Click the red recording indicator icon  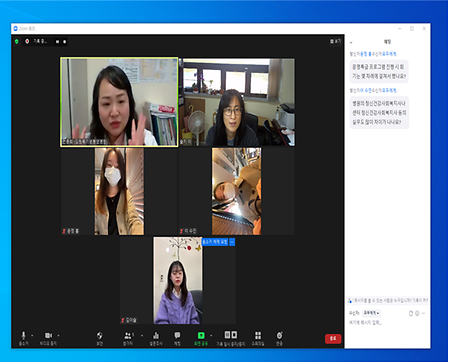(27, 41)
